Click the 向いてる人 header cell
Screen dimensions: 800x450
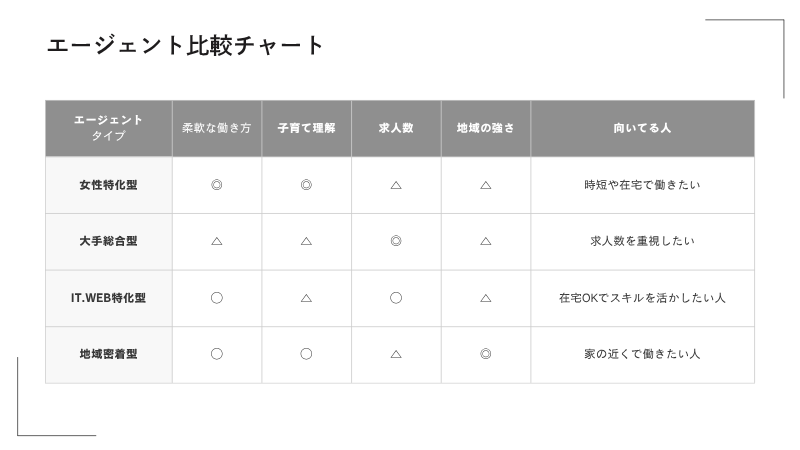pyautogui.click(x=642, y=128)
